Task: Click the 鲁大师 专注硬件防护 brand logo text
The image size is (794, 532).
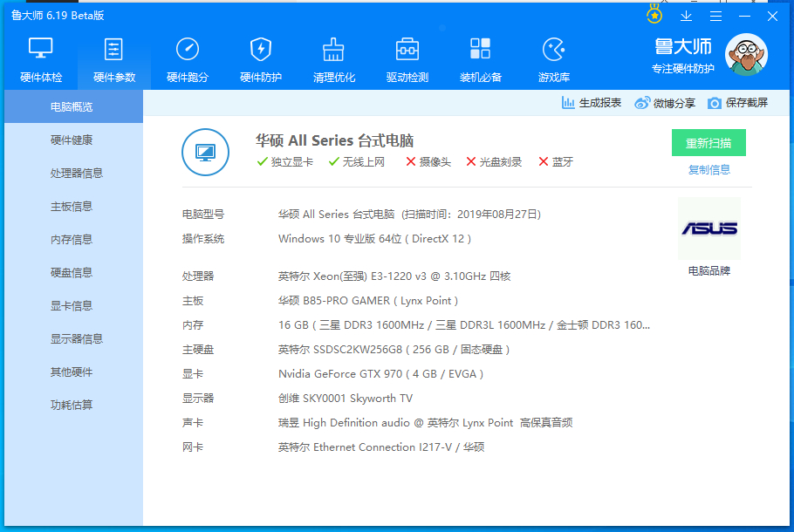Action: coord(683,56)
